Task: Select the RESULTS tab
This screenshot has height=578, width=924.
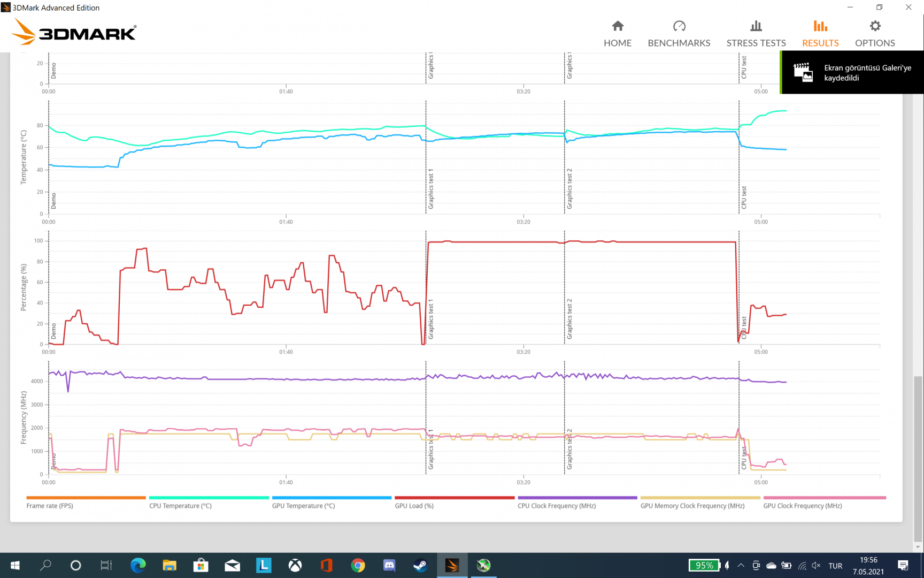Action: (x=820, y=34)
